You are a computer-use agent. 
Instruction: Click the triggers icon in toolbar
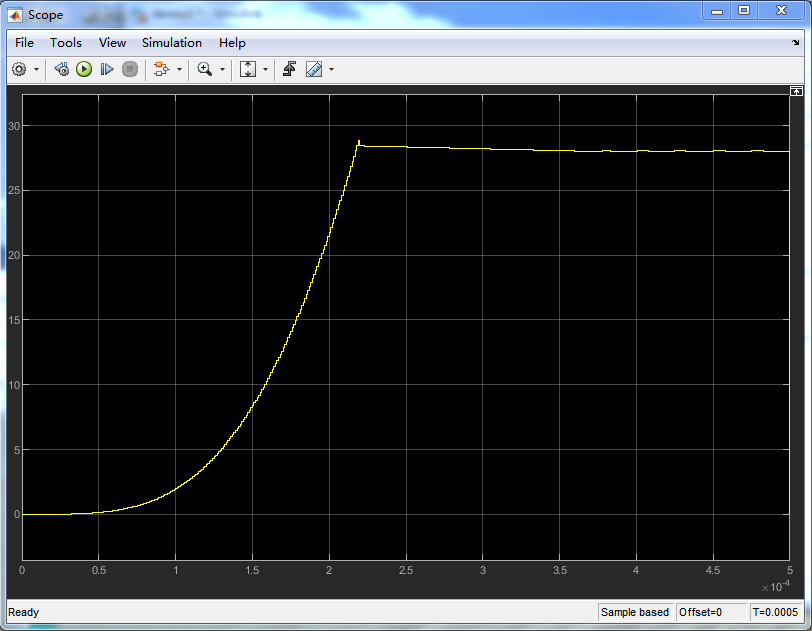[x=289, y=69]
